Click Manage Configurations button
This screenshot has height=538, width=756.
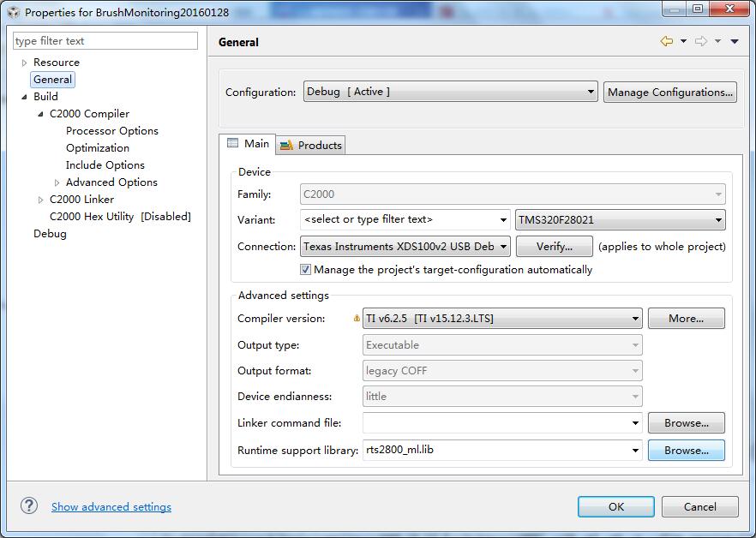670,92
